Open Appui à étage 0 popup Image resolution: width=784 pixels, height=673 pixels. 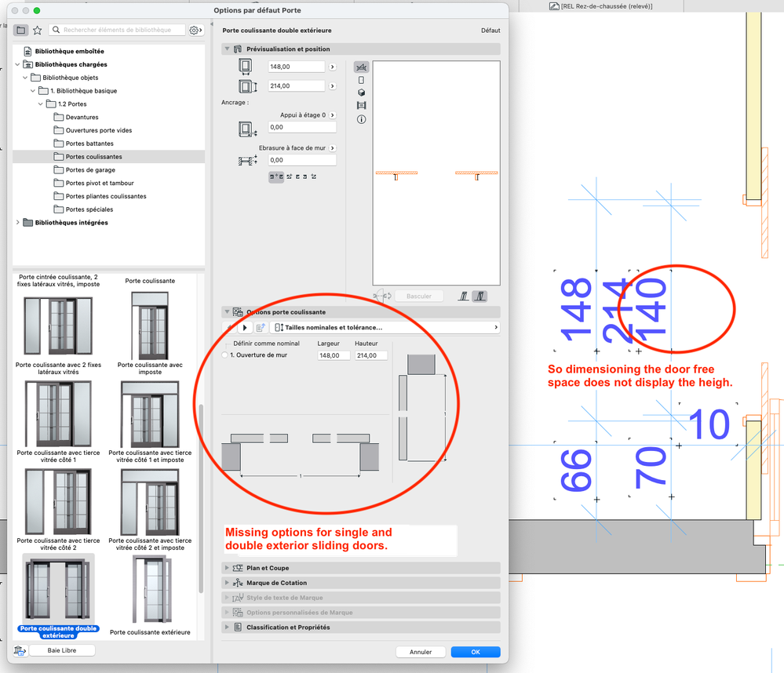click(333, 115)
